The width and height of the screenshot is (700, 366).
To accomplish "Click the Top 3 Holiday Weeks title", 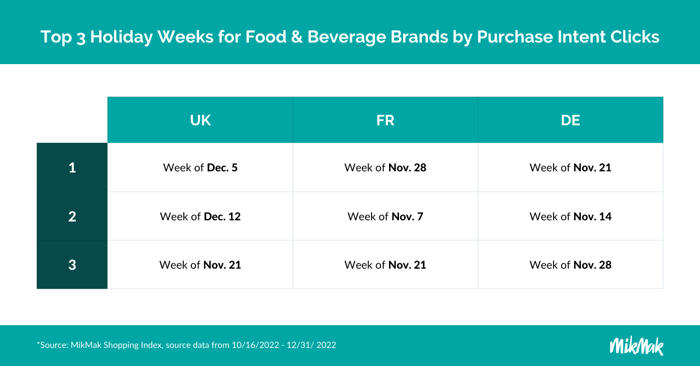I will click(350, 37).
